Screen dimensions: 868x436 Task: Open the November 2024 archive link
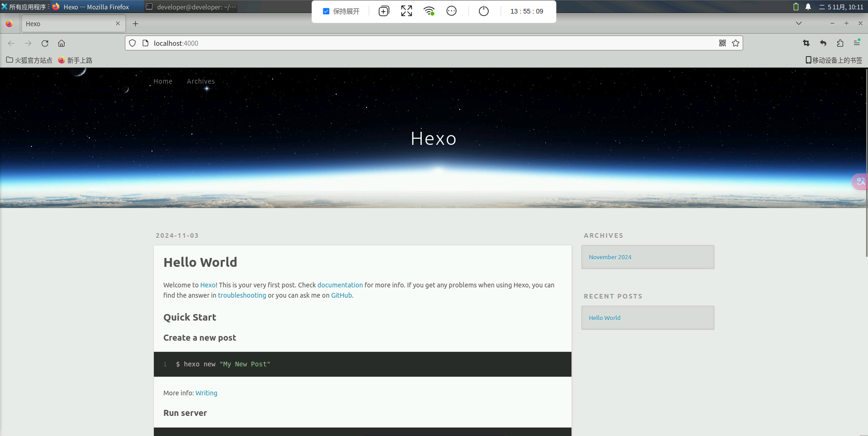click(x=610, y=257)
